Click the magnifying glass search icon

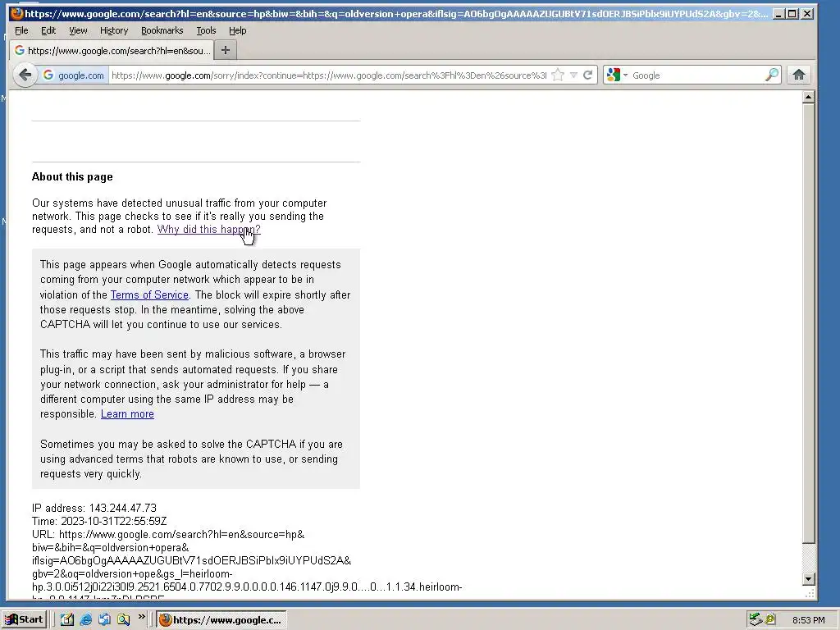(771, 75)
